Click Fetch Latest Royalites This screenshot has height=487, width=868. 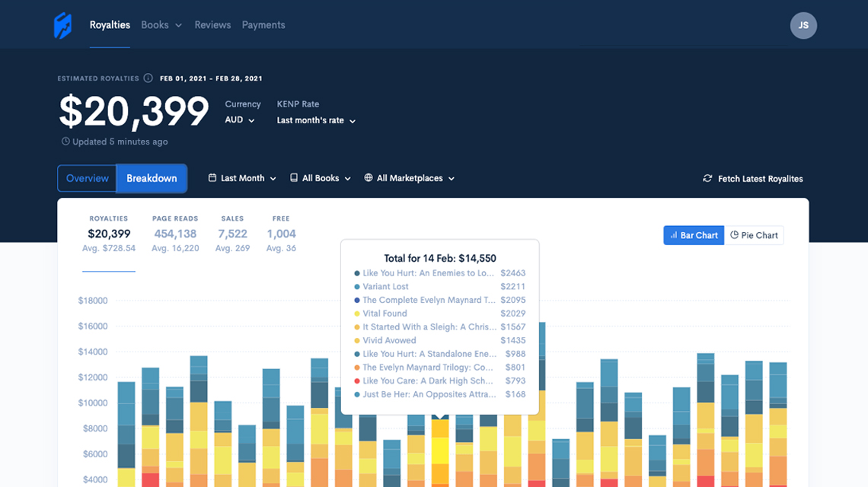click(x=759, y=179)
